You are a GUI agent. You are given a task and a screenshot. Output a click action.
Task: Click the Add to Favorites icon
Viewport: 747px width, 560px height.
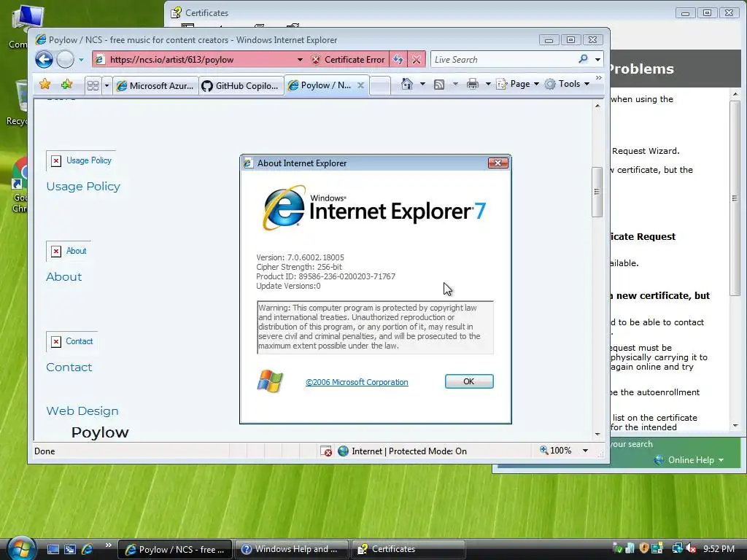coord(66,85)
